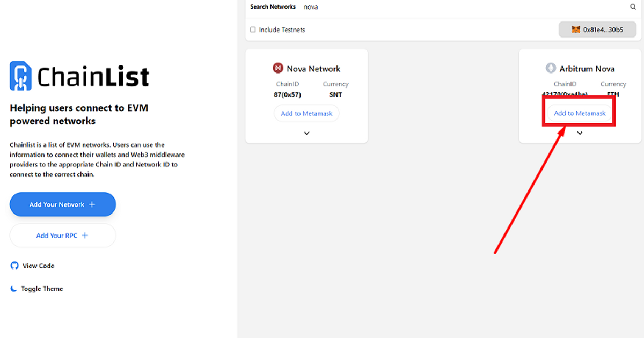Click the Arbitrum Nova logo icon
Image resolution: width=644 pixels, height=338 pixels.
pos(551,68)
